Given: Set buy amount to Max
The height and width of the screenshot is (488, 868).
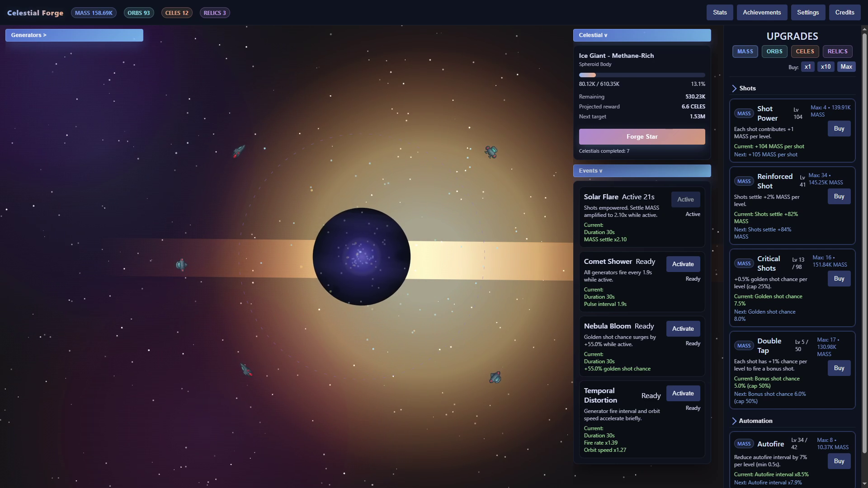Looking at the screenshot, I should (x=846, y=66).
